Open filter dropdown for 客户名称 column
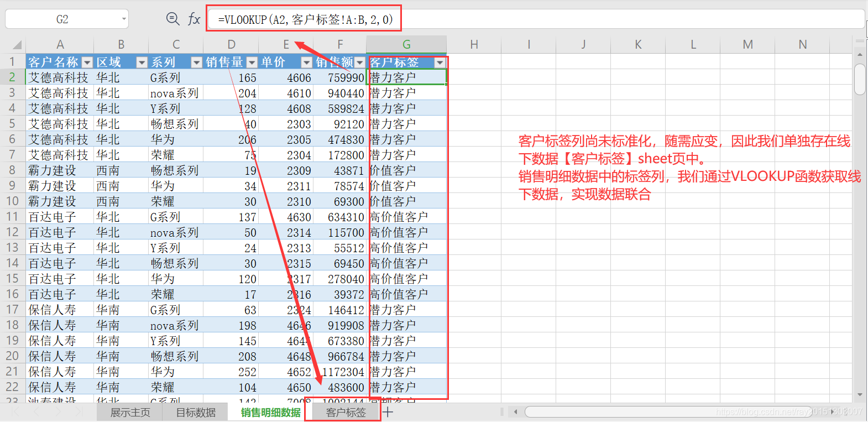Screen dimensions: 868x422 click(x=87, y=62)
